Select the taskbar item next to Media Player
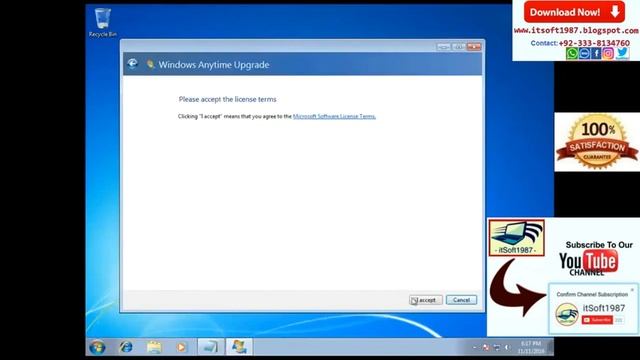This screenshot has width=640, height=360. [211, 347]
